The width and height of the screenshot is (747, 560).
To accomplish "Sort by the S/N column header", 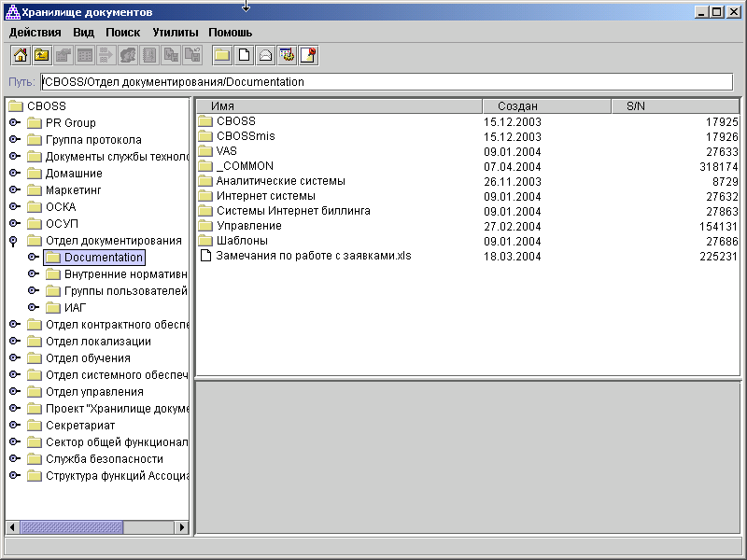I will point(675,106).
